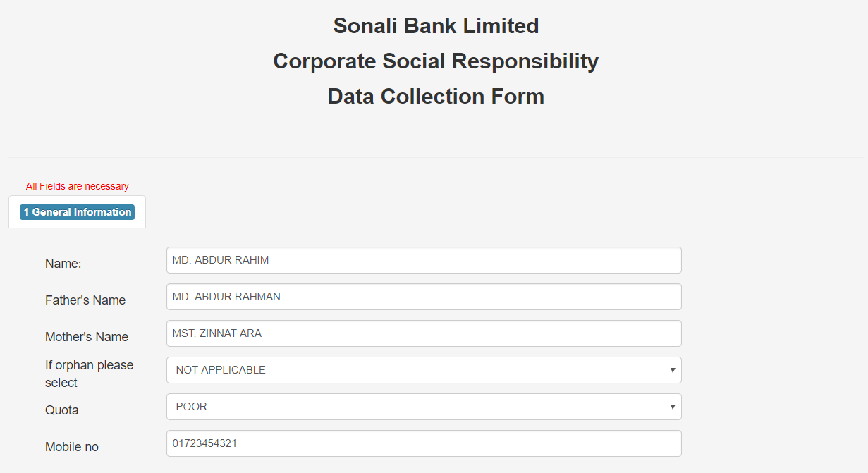
Task: Click the Corporate Social Responsibility heading
Action: [436, 61]
